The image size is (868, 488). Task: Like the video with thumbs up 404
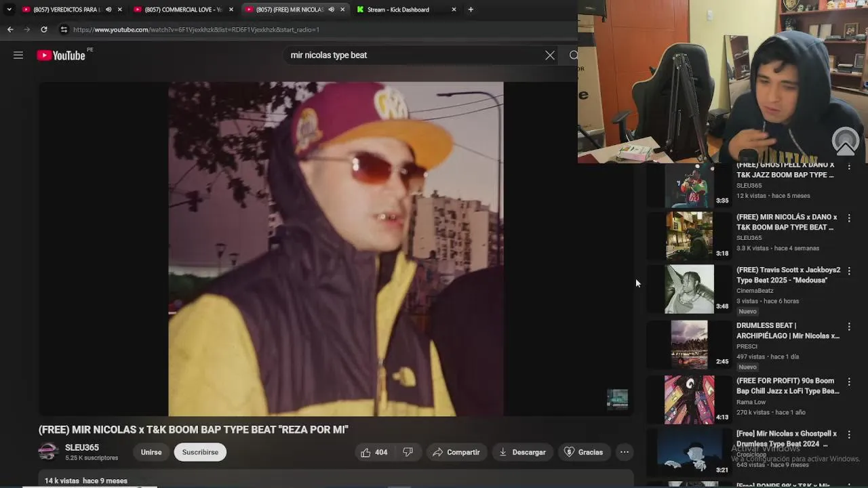tap(374, 452)
